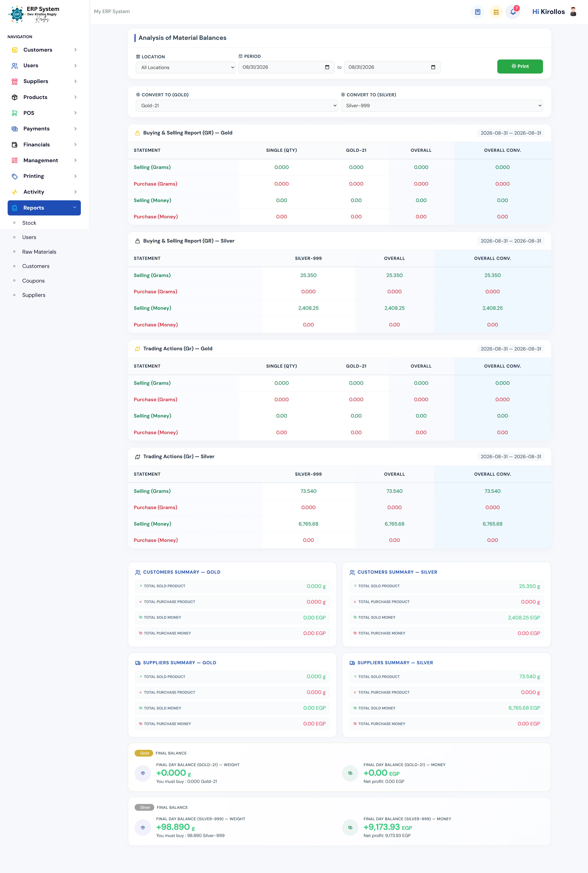Click the green Print button
The image size is (588, 873).
[x=520, y=66]
